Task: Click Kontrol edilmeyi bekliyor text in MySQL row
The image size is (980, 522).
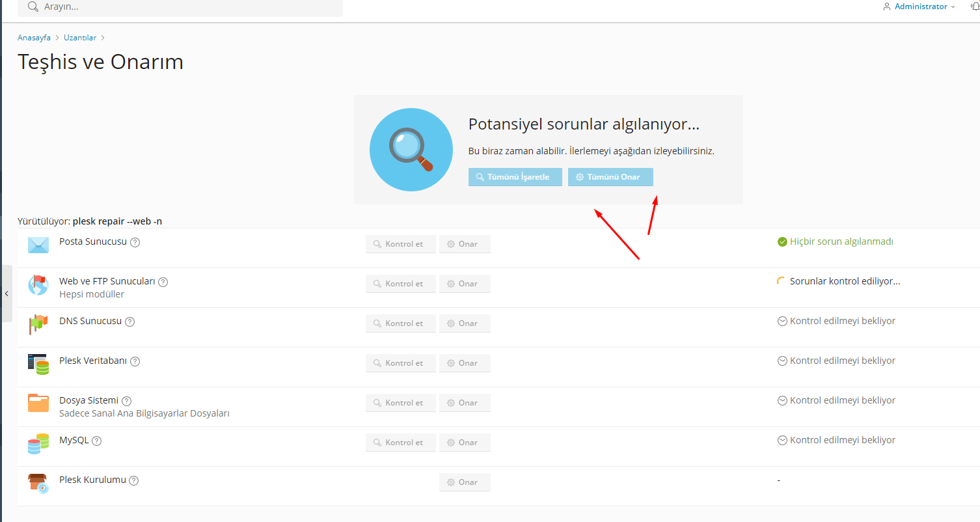Action: (843, 440)
